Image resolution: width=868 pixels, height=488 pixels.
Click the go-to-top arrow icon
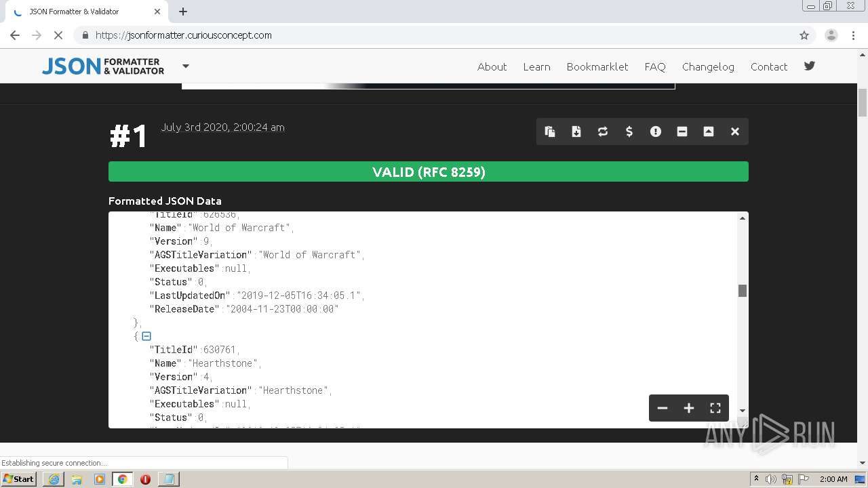709,131
